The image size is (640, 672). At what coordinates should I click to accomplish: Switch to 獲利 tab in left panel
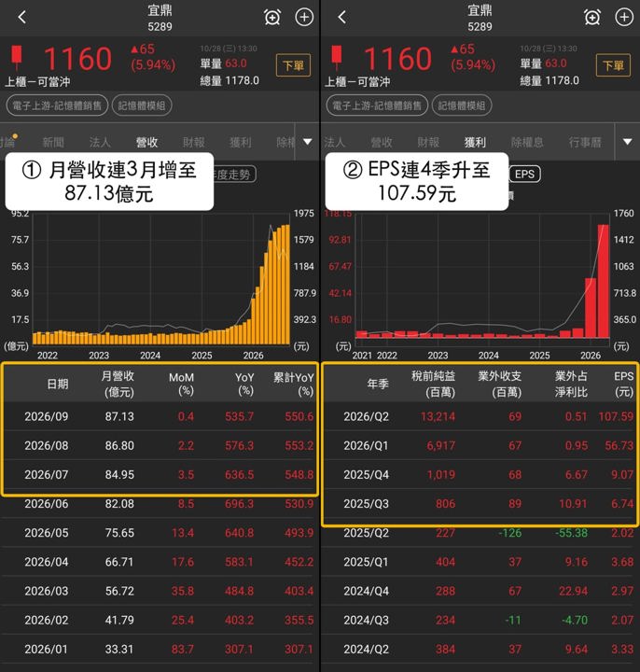click(241, 142)
